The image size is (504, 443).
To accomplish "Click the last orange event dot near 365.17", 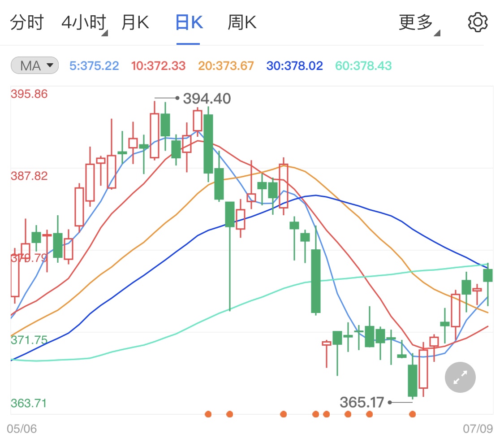I will click(413, 414).
